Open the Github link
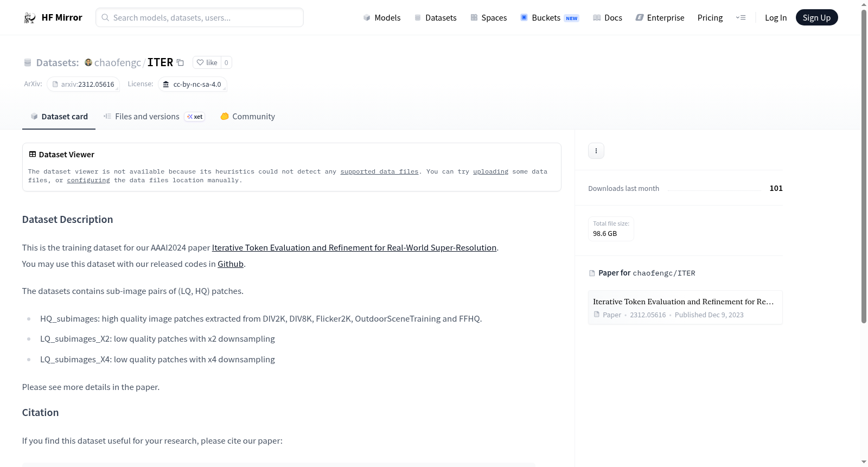 (231, 264)
